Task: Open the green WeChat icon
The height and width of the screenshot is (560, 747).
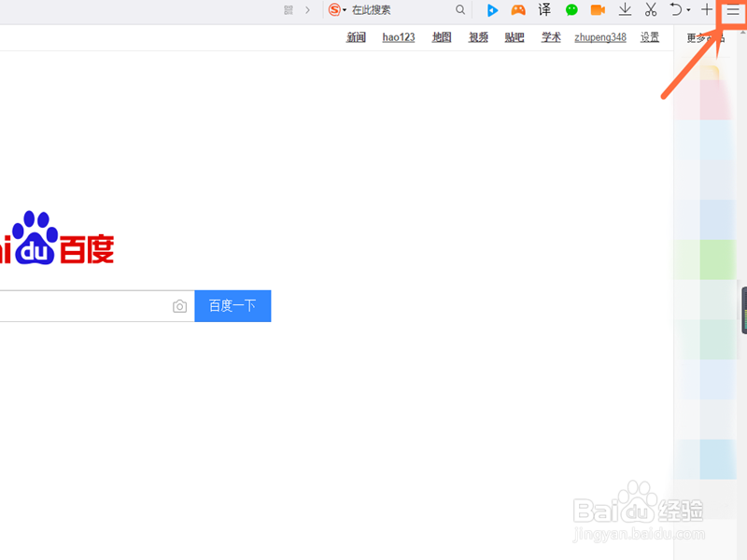Action: click(x=571, y=10)
